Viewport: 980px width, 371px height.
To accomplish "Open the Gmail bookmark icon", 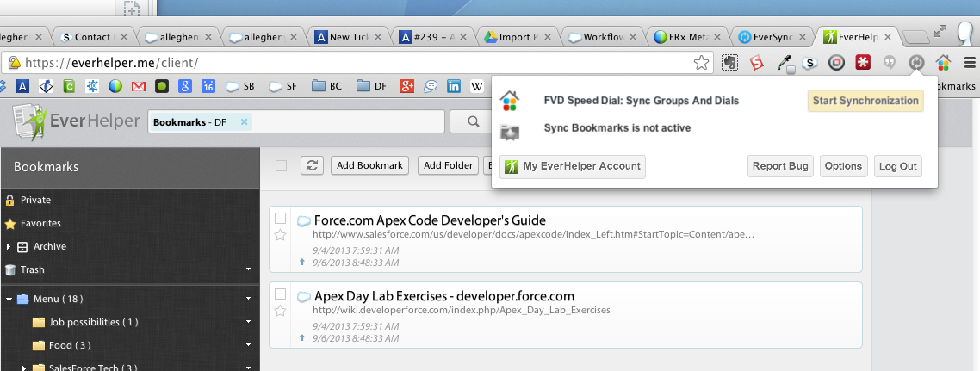I will (x=138, y=87).
